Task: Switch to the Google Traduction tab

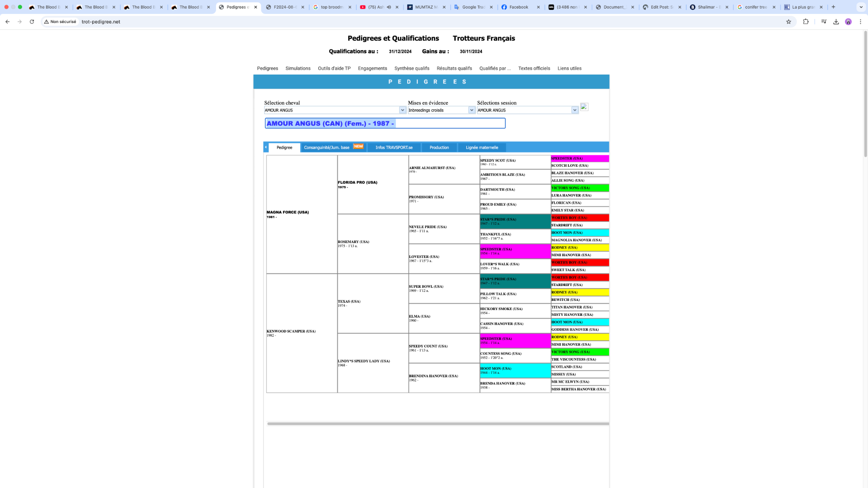Action: 474,7
